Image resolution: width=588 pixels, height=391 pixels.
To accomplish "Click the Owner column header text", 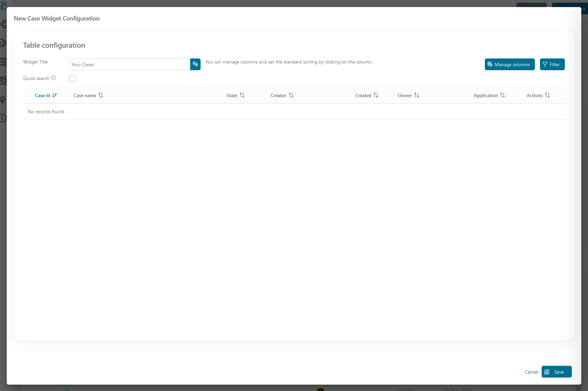I will tap(405, 95).
